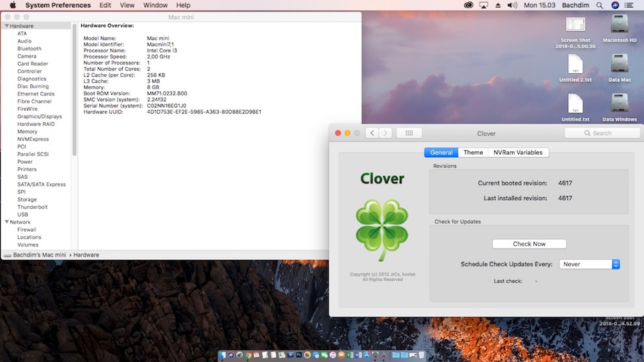Launch iTunes from the Dock
The width and height of the screenshot is (644, 362).
click(x=333, y=355)
